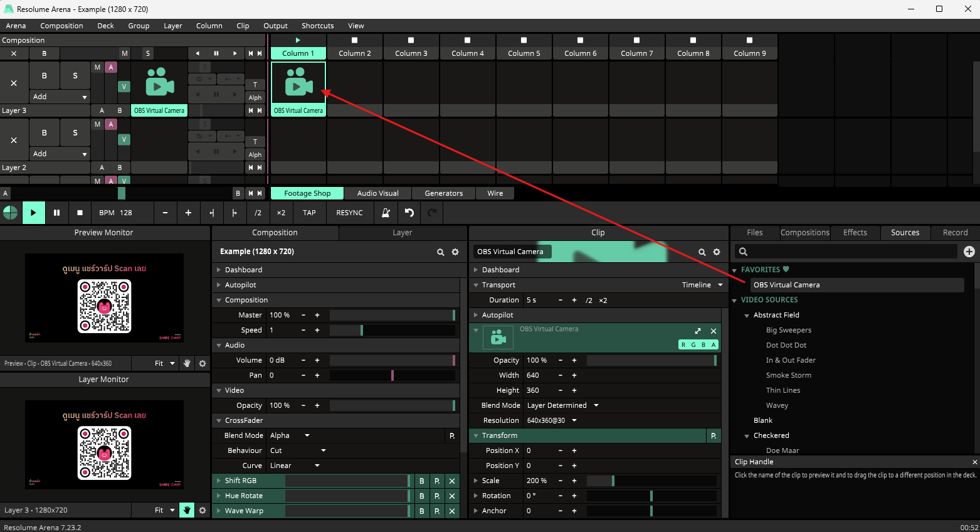Collapse the Checkered group under Video Sources

pos(747,435)
